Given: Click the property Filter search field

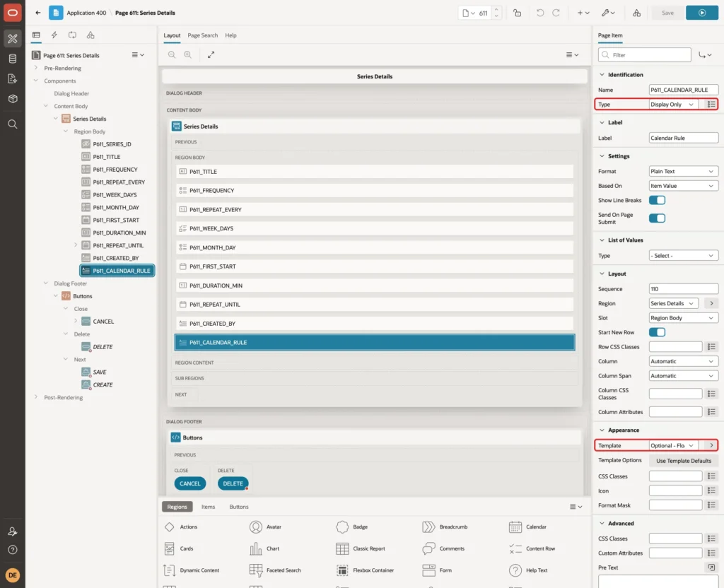Looking at the screenshot, I should 644,55.
